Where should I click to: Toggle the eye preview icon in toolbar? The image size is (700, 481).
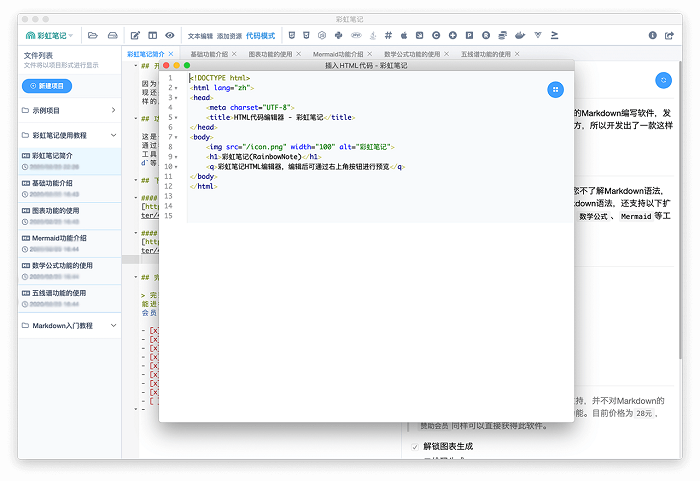(169, 35)
